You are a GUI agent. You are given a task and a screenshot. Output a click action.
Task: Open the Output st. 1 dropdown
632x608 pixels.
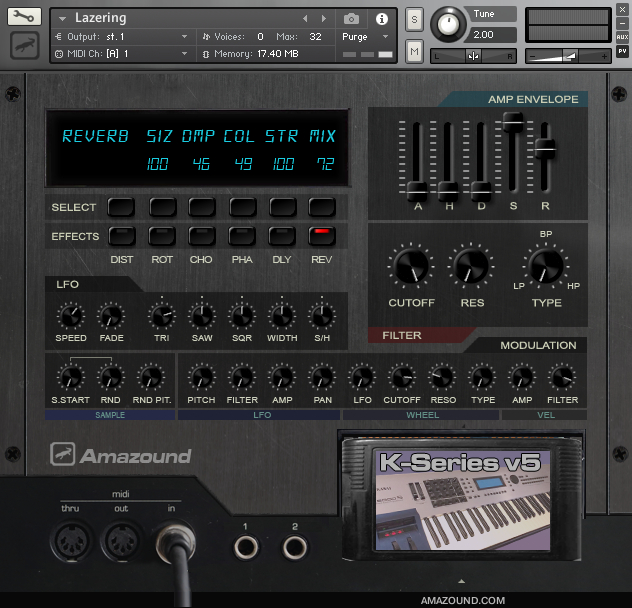(121, 37)
